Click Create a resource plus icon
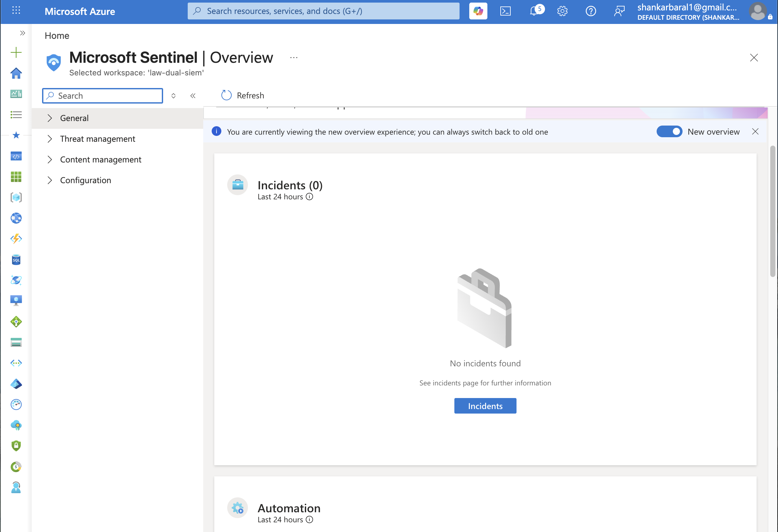 pyautogui.click(x=16, y=52)
